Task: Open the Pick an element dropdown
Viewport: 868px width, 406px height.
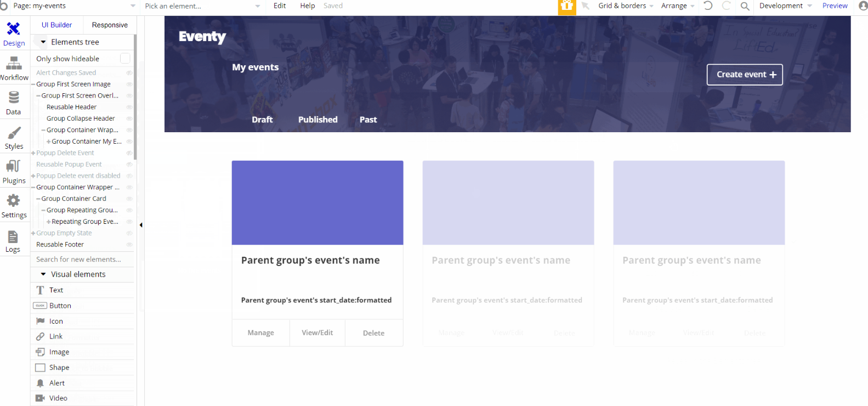Action: [x=202, y=6]
